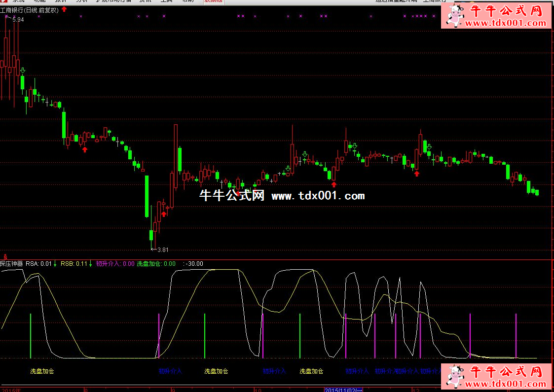This screenshot has width=554, height=392.
Task: Click the 工商银行(日线,前复权) chart title
Action: (x=29, y=10)
